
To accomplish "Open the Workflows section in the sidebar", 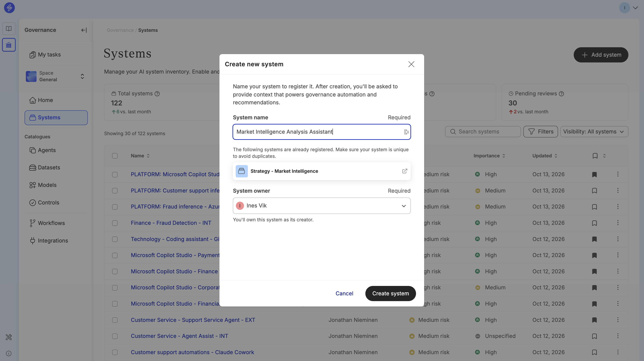I will [51, 223].
